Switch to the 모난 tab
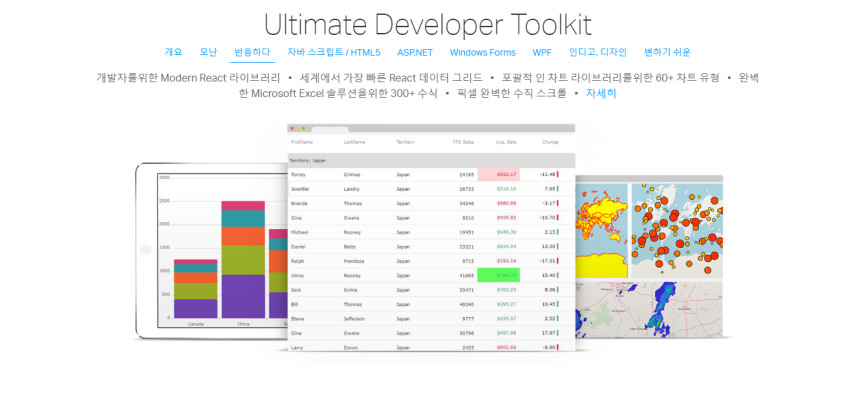Screen dimensions: 860x398 pos(208,53)
